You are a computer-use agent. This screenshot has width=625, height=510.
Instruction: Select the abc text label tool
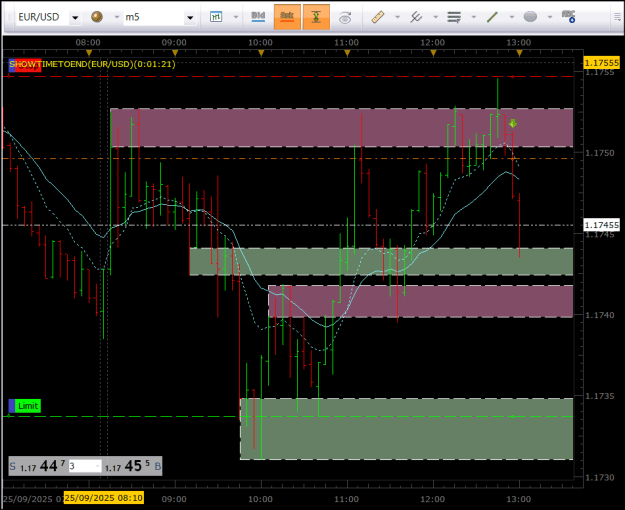pyautogui.click(x=568, y=16)
